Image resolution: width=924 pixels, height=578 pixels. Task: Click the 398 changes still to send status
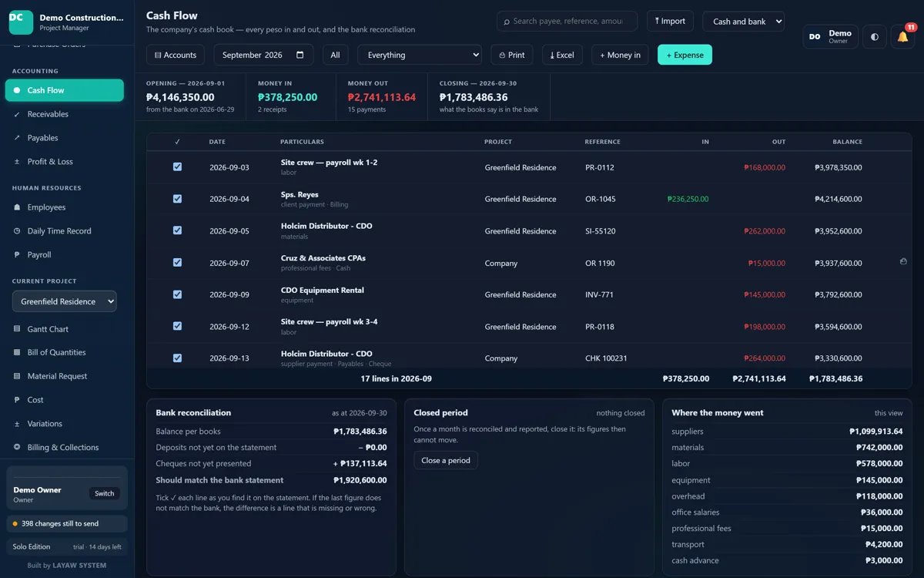point(67,524)
